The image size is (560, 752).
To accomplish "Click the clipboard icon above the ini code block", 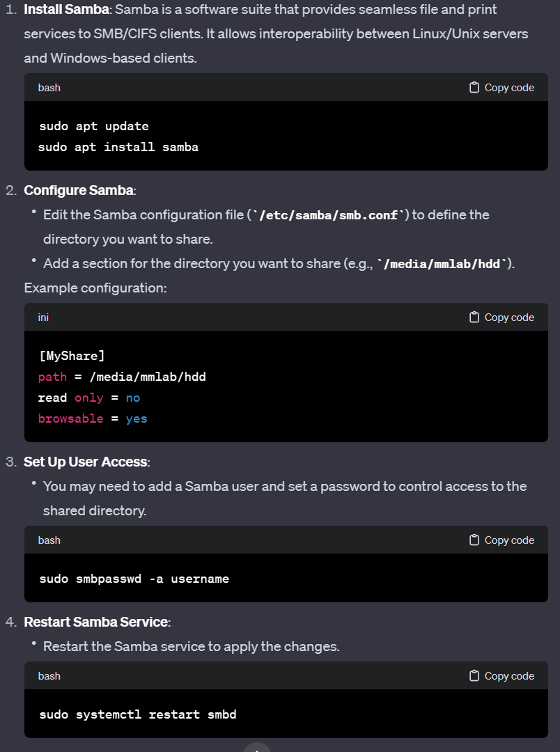I will (474, 317).
